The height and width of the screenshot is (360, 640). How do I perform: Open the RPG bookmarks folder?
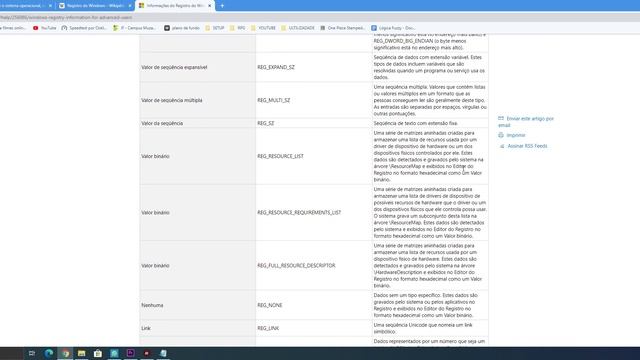(x=238, y=28)
